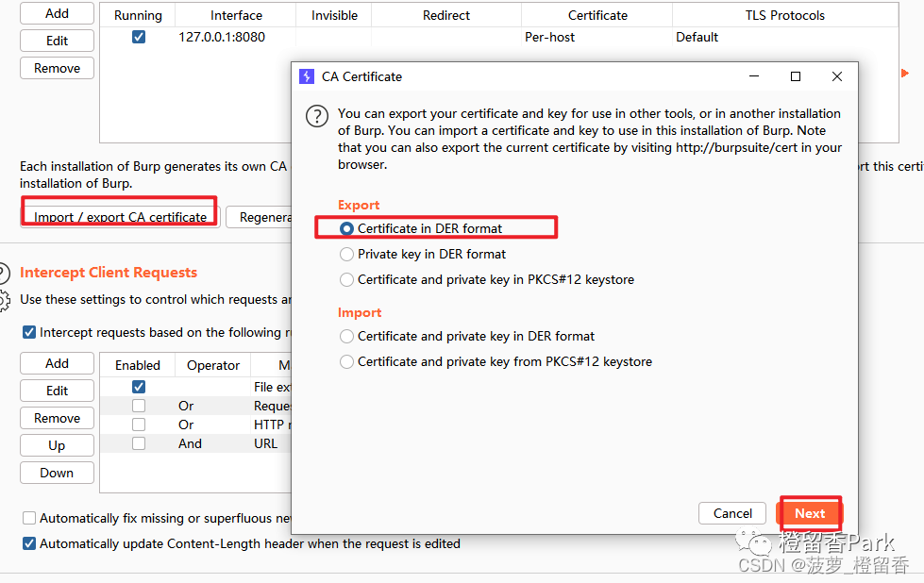Toggle automatically update Content-Length header
The height and width of the screenshot is (583, 924).
pyautogui.click(x=29, y=543)
